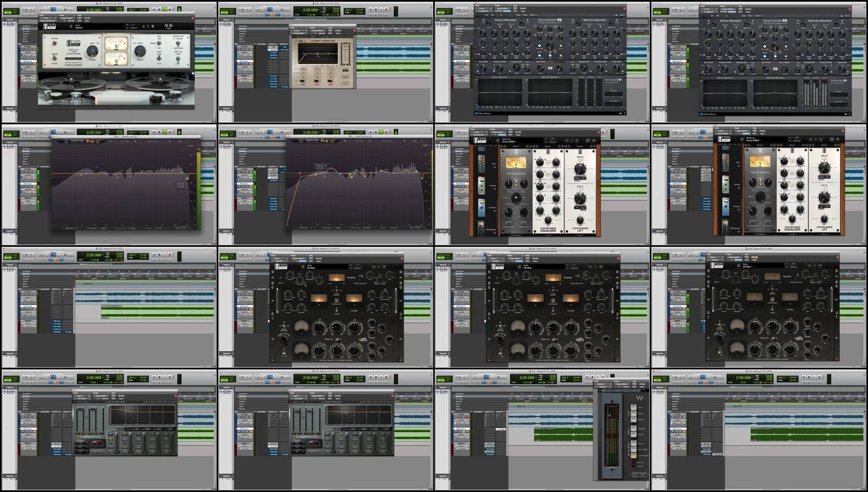
Task: Select the orange A compare slot in Virtual Tape Machines
Action: [x=144, y=26]
